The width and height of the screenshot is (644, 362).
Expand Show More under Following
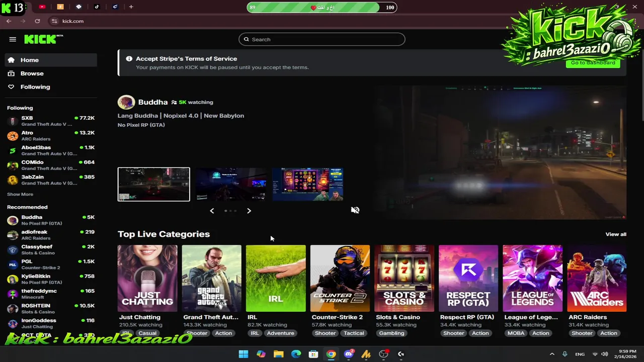pos(20,194)
